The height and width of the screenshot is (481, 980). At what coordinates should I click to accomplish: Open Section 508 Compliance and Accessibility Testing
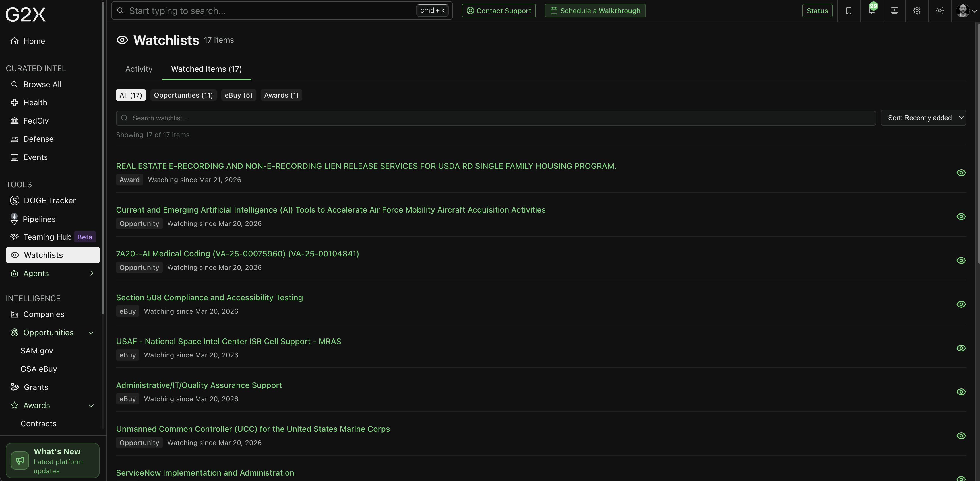coord(209,297)
